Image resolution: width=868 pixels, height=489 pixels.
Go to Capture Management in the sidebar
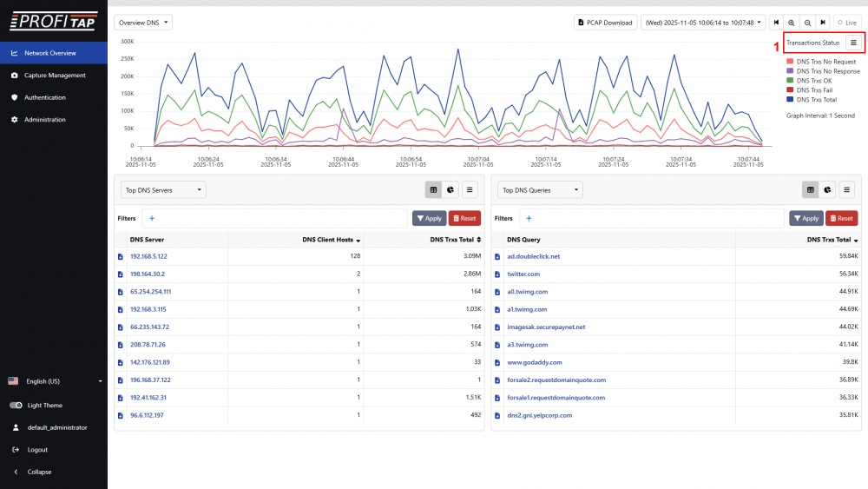point(55,76)
